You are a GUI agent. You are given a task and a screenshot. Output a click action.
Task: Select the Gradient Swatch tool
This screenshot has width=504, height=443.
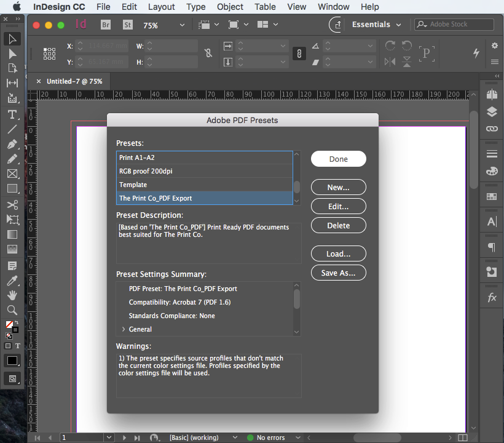(x=12, y=234)
